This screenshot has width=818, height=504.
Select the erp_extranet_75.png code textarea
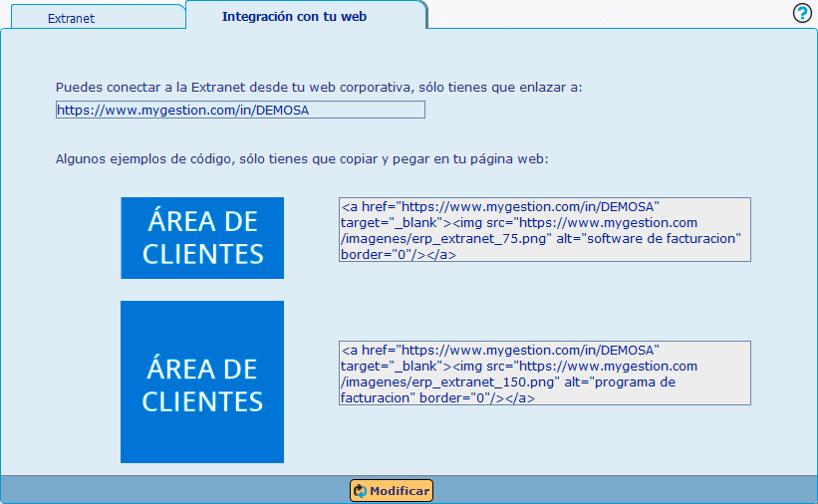pos(545,229)
